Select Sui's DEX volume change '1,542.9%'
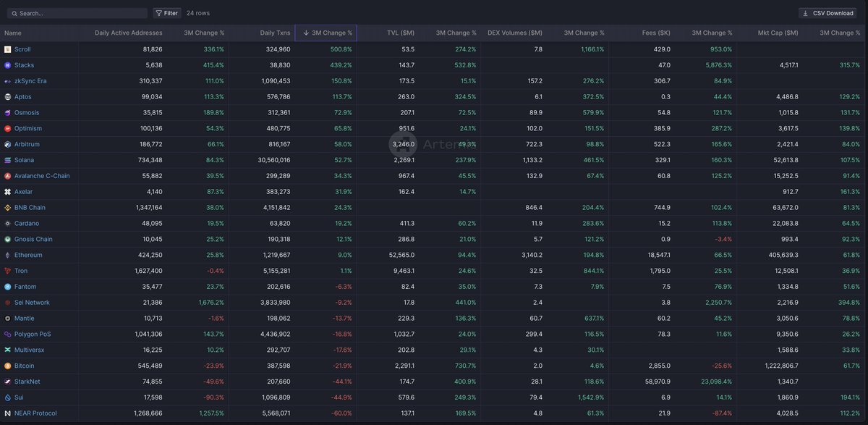The image size is (868, 425). coord(590,397)
